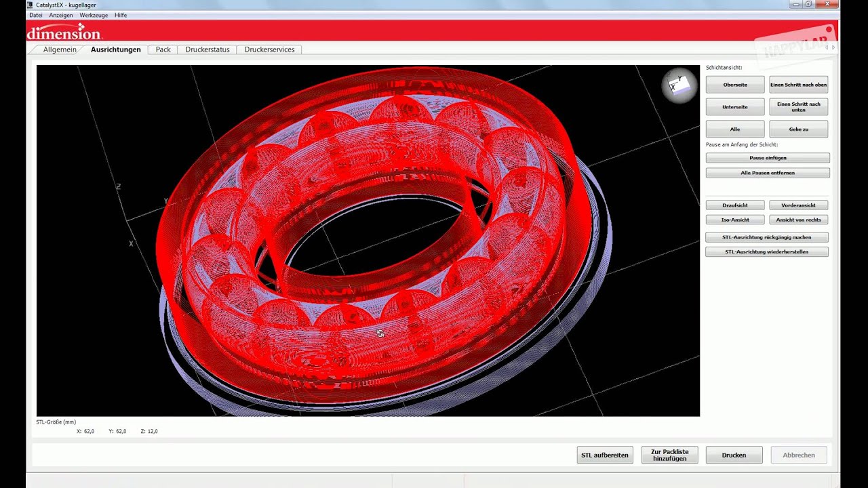
Task: Open the Anzeigen menu
Action: point(61,15)
